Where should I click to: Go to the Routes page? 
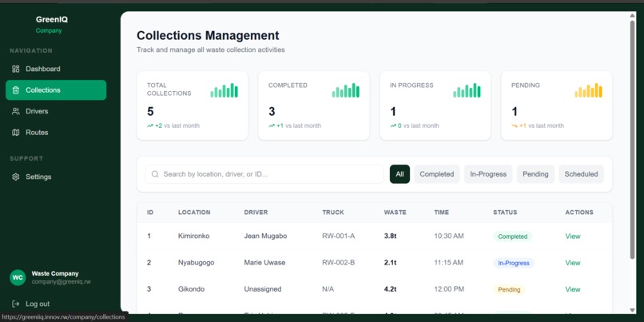pos(56,133)
